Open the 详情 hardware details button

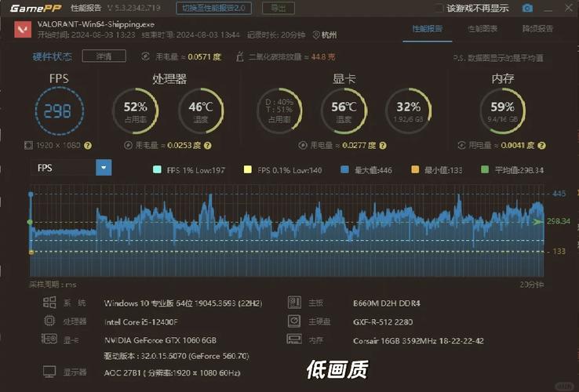[x=104, y=56]
